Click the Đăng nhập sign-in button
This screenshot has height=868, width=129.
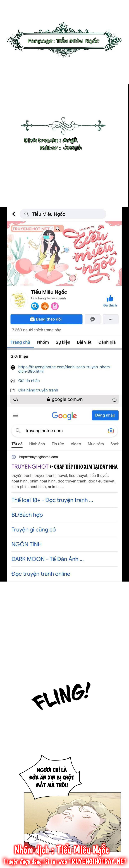pyautogui.click(x=105, y=415)
